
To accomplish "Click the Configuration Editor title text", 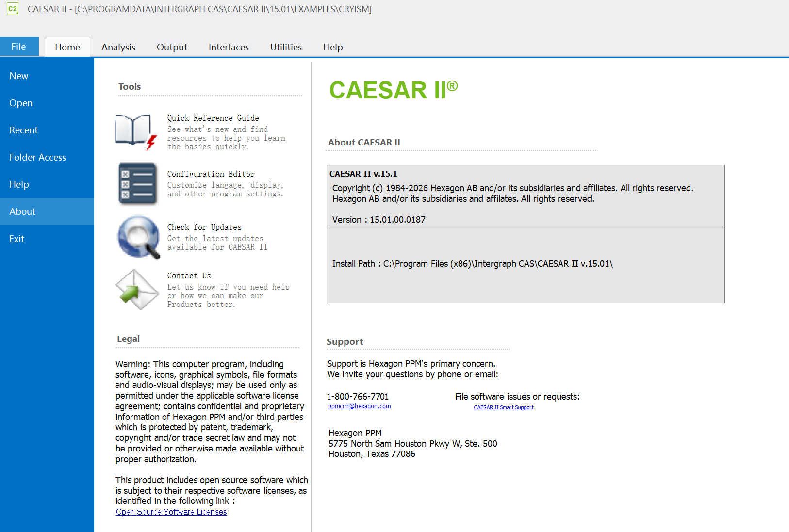I will 211,174.
